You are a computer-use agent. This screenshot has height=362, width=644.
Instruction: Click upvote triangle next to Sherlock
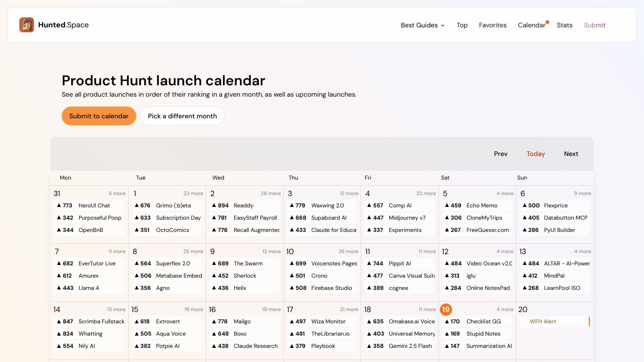click(x=214, y=276)
